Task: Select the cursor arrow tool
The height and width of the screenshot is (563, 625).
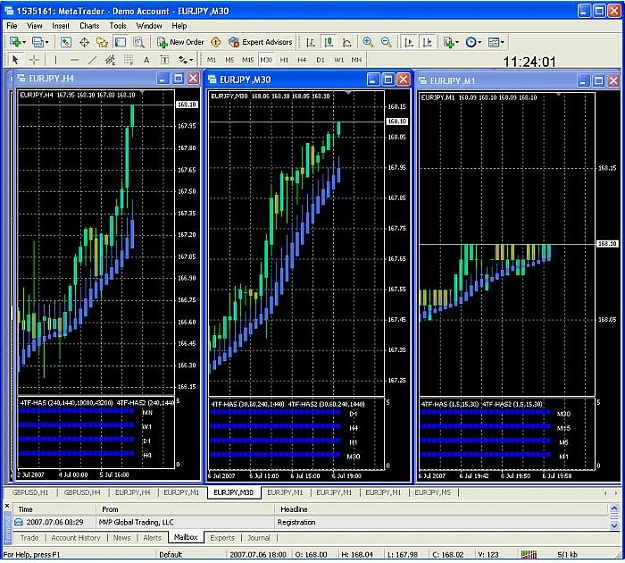Action: [x=16, y=60]
